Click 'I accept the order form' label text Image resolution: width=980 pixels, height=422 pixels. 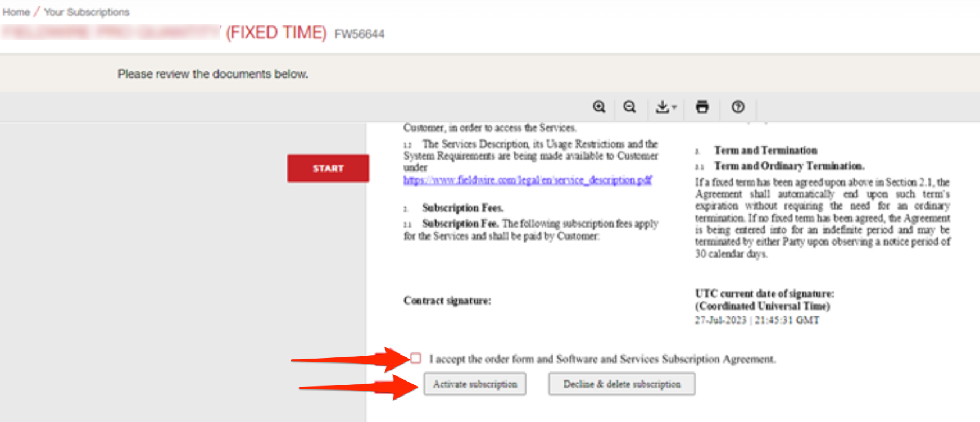602,359
